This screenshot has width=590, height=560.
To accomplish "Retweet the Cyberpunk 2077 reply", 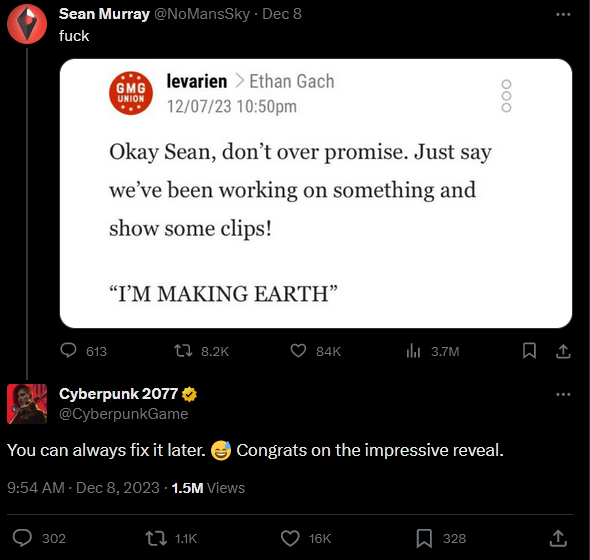I will click(156, 538).
